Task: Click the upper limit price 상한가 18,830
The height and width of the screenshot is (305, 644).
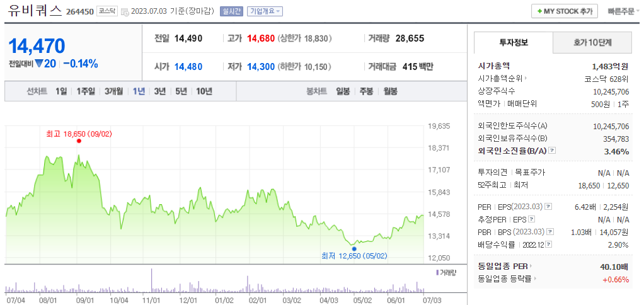Action: point(304,38)
